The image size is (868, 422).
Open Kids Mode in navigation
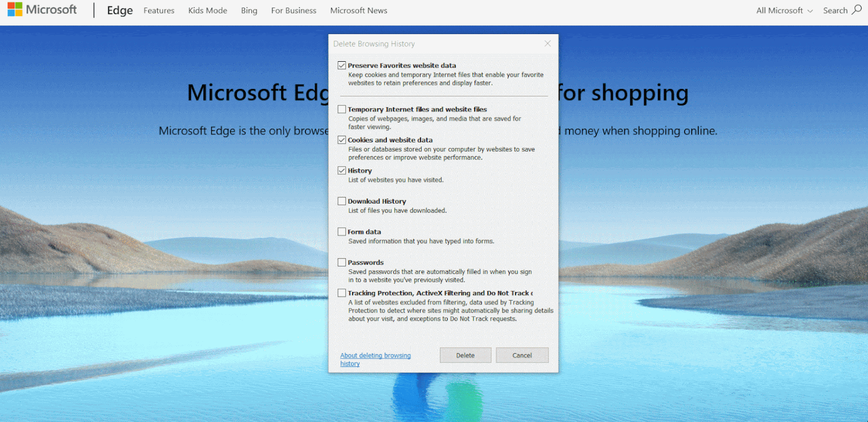pos(207,11)
